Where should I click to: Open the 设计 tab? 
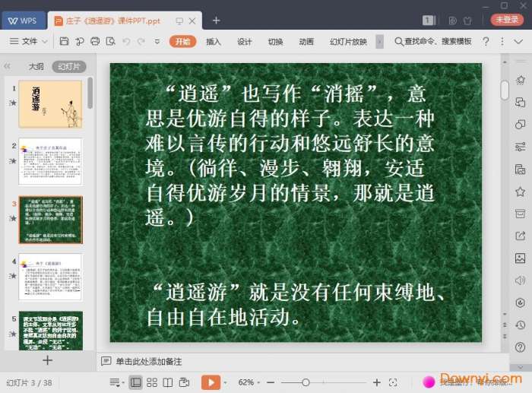(244, 41)
